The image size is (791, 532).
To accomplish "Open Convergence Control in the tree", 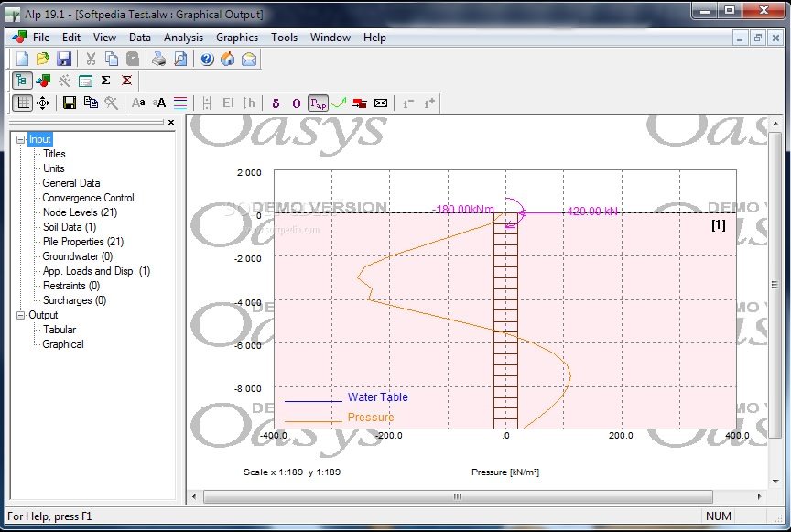I will pos(88,198).
